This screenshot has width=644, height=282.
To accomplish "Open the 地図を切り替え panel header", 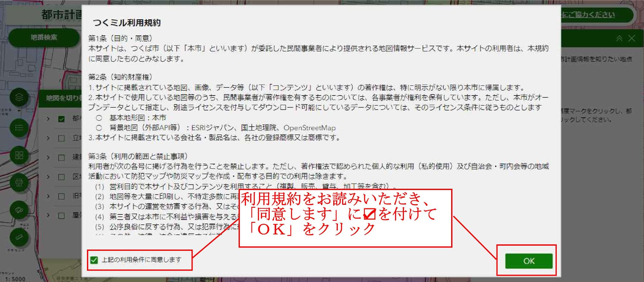I will (x=60, y=98).
